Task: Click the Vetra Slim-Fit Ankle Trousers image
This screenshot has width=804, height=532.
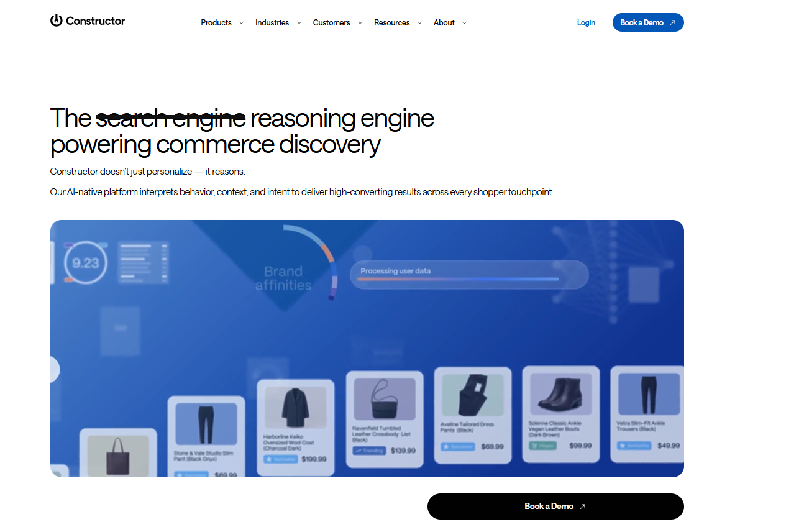Action: pyautogui.click(x=649, y=394)
